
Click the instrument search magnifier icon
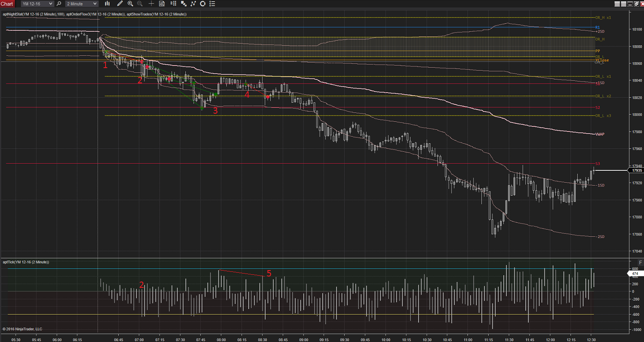click(59, 4)
